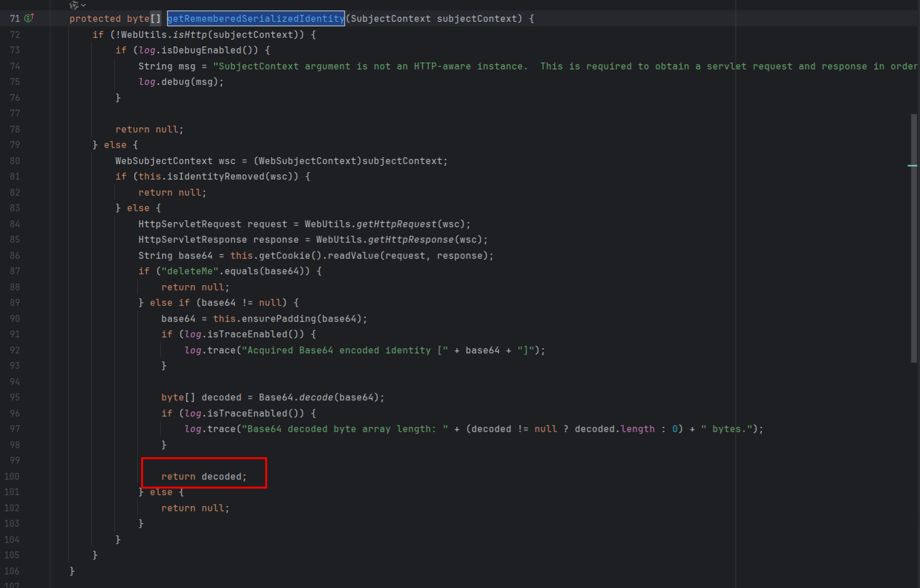Click the italic decode method on line 95
Viewport: 920px width, 588px height.
[316, 398]
